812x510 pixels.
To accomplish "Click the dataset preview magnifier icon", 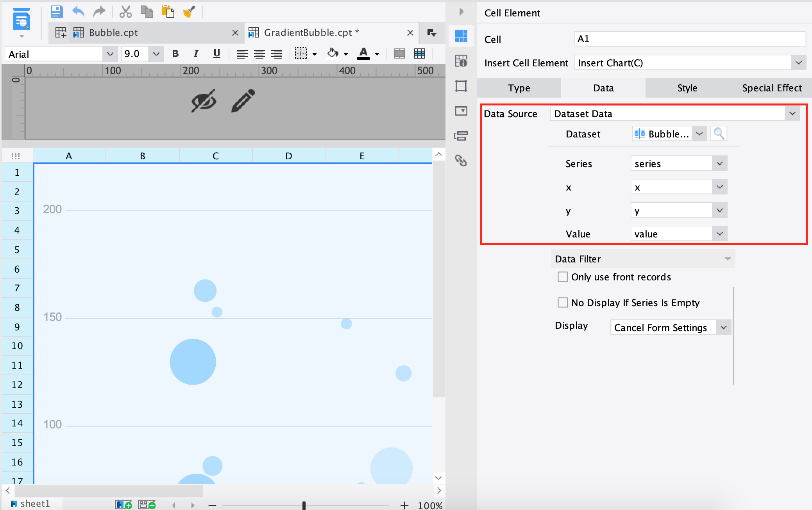I will (719, 134).
